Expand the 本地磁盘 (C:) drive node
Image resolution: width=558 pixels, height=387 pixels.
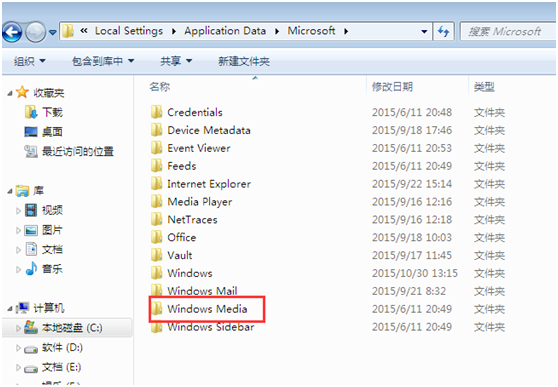[x=18, y=328]
